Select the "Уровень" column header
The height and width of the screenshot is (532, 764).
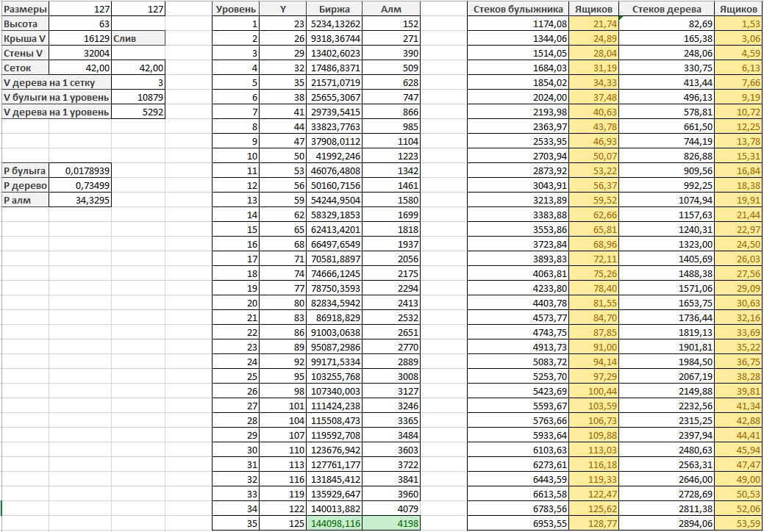pos(235,10)
